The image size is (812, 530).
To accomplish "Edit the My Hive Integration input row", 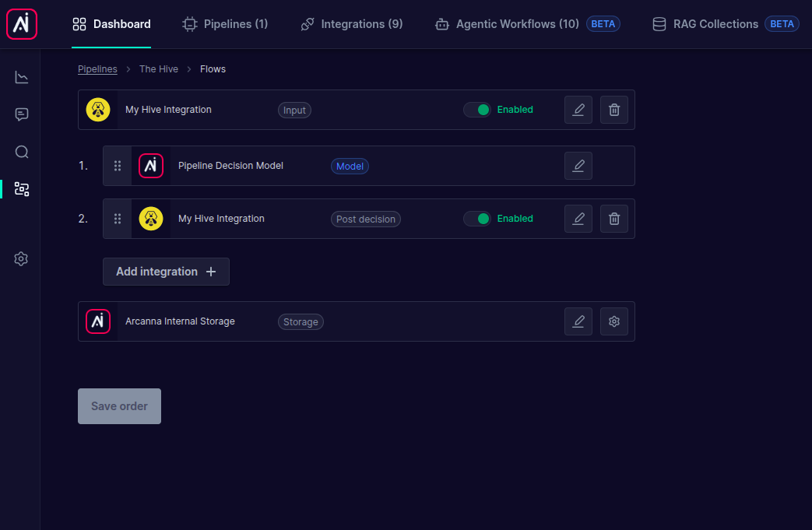I will 578,110.
